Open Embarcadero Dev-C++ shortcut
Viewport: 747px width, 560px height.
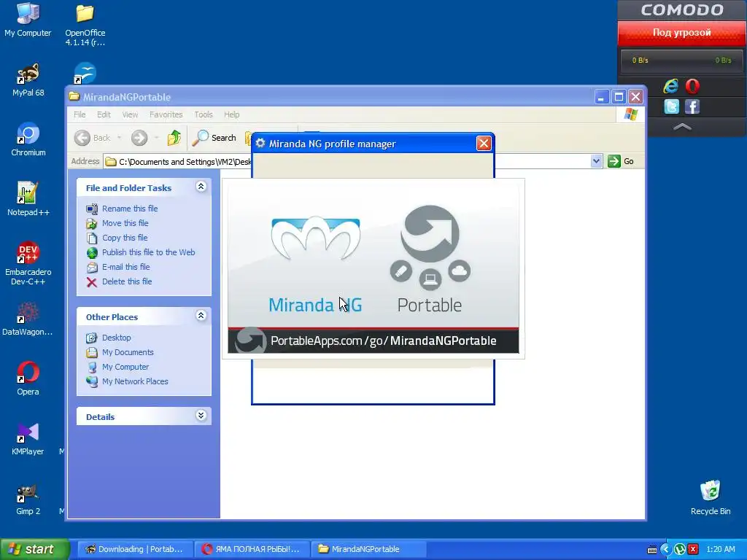[28, 262]
